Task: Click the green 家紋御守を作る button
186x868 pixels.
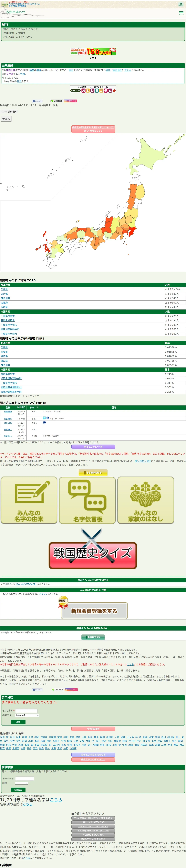Action: coord(93,637)
